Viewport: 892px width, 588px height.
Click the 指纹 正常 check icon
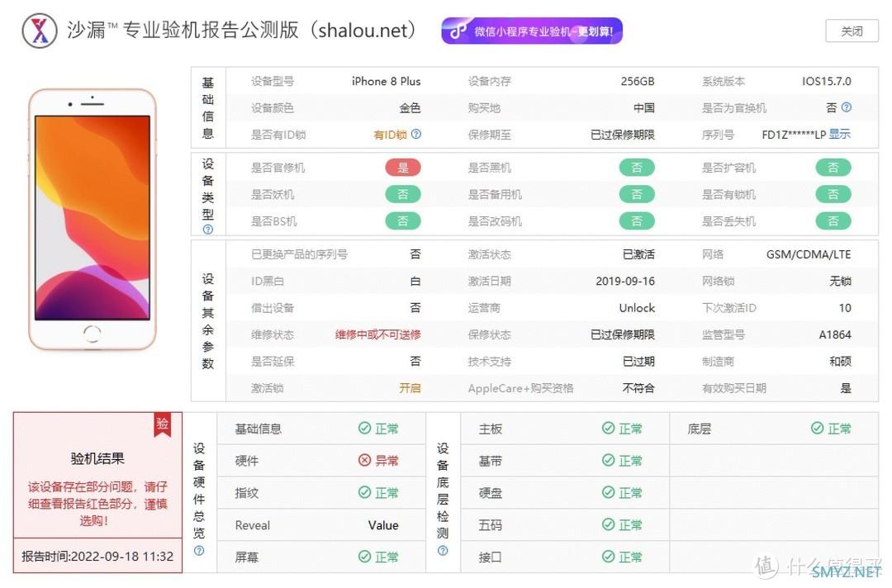tap(365, 492)
